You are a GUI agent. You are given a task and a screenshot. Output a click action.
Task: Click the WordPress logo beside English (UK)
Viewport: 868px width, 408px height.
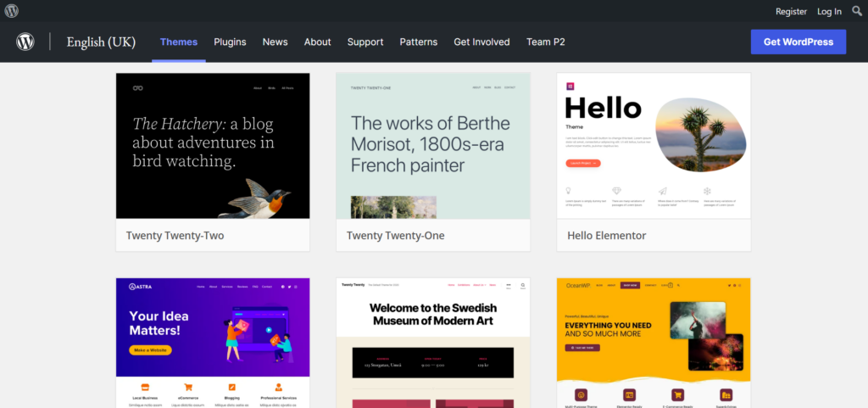(x=25, y=42)
